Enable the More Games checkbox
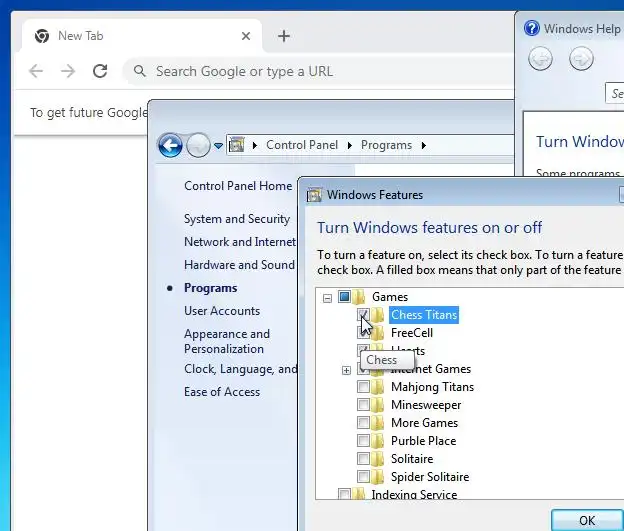This screenshot has width=624, height=531. [x=363, y=422]
